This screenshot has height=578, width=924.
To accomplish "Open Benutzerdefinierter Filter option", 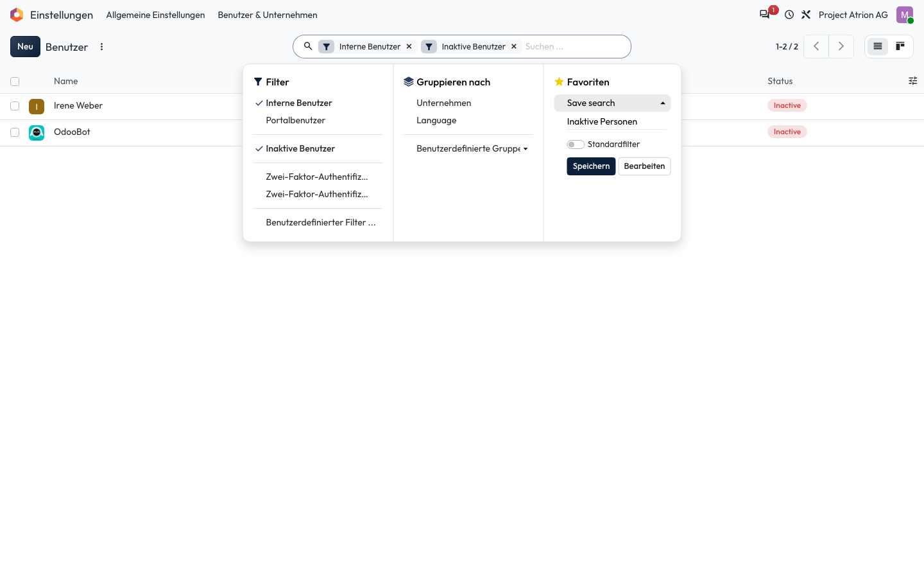I will pyautogui.click(x=318, y=222).
